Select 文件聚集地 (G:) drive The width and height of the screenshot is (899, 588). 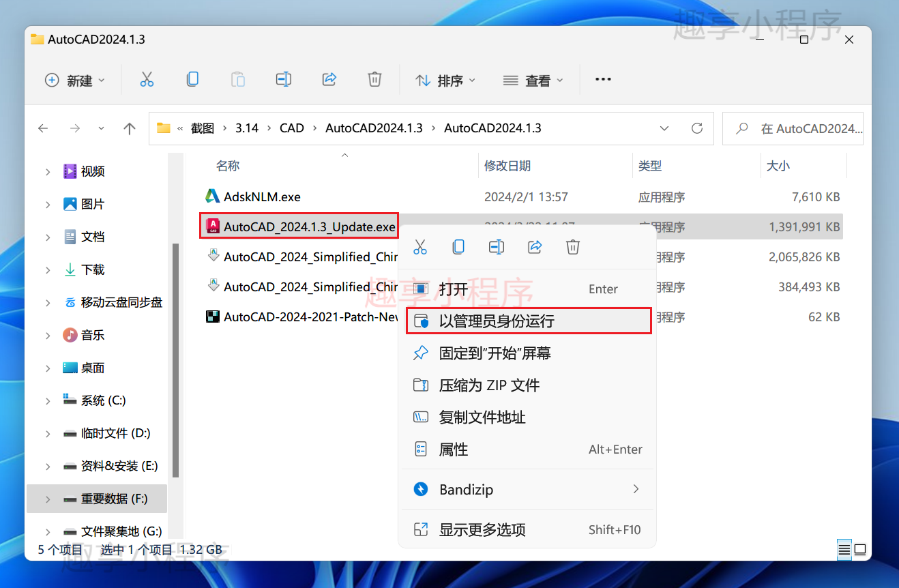coord(121,531)
